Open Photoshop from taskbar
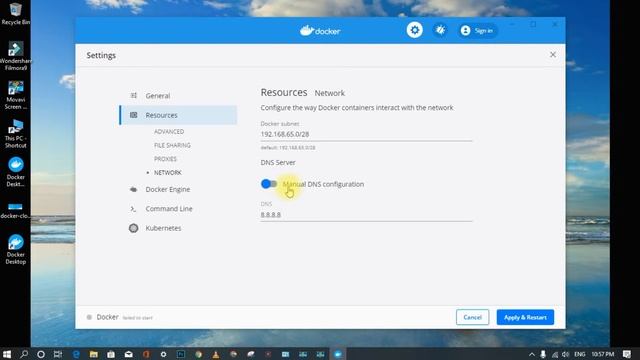The width and height of the screenshot is (640, 360). tap(181, 354)
